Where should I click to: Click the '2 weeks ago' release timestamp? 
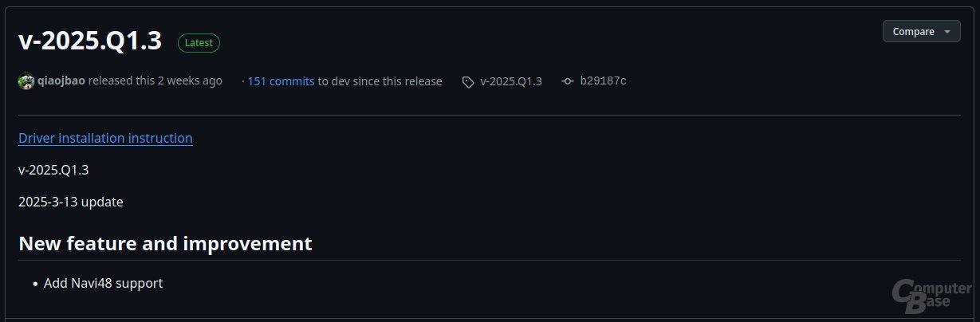pos(190,81)
